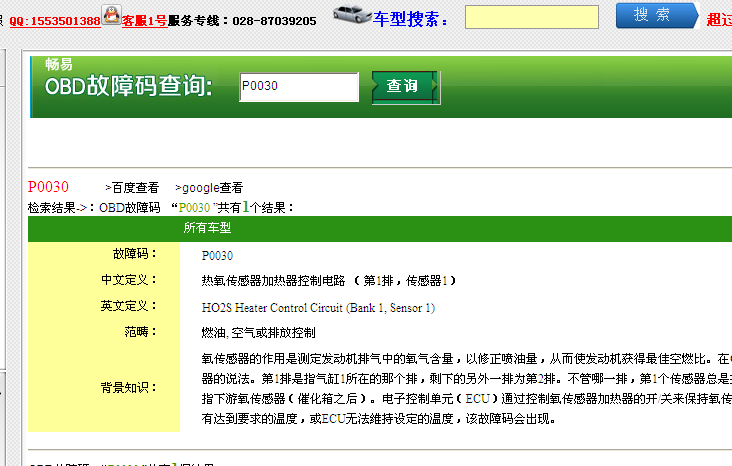Click the QQ penguin customer service icon
732x466 pixels.
(112, 15)
